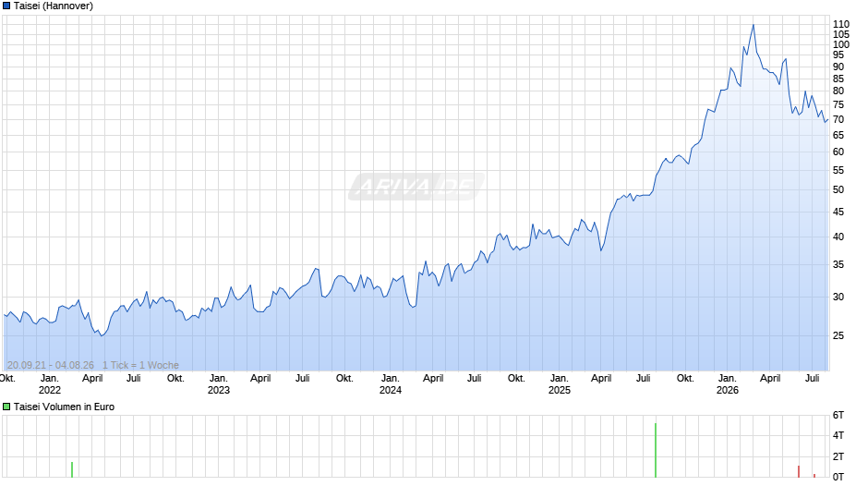Click the 85 price axis label

pos(838,79)
